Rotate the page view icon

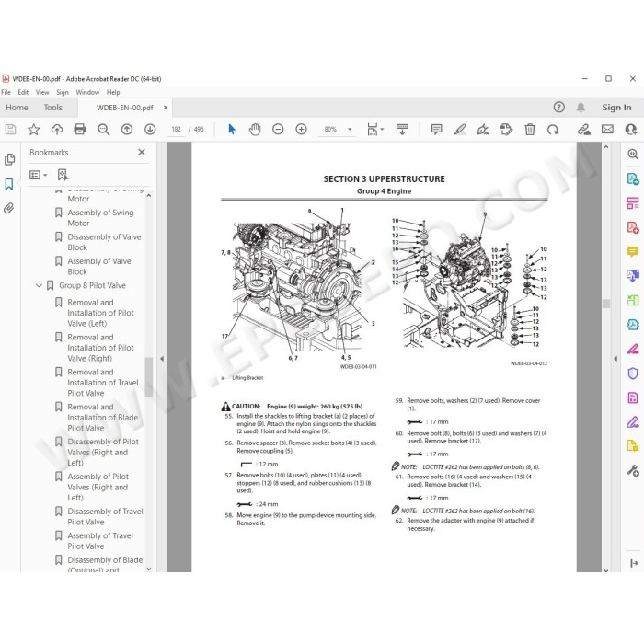[553, 130]
